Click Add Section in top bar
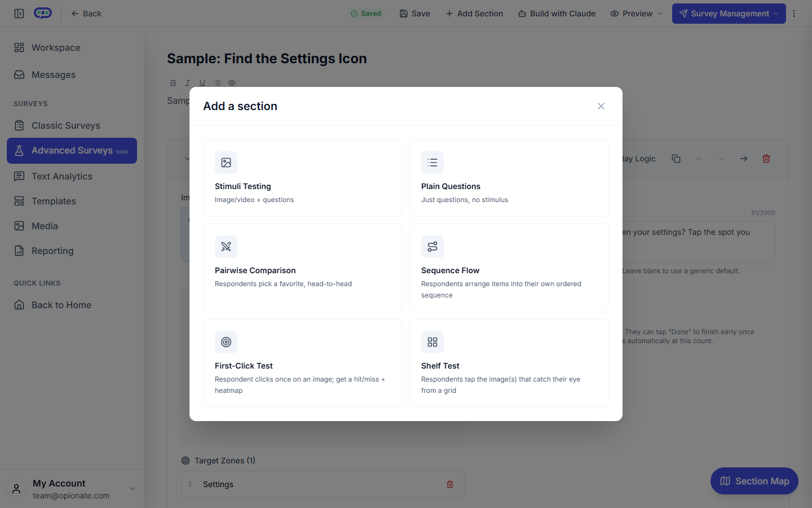The height and width of the screenshot is (508, 812). 474,14
